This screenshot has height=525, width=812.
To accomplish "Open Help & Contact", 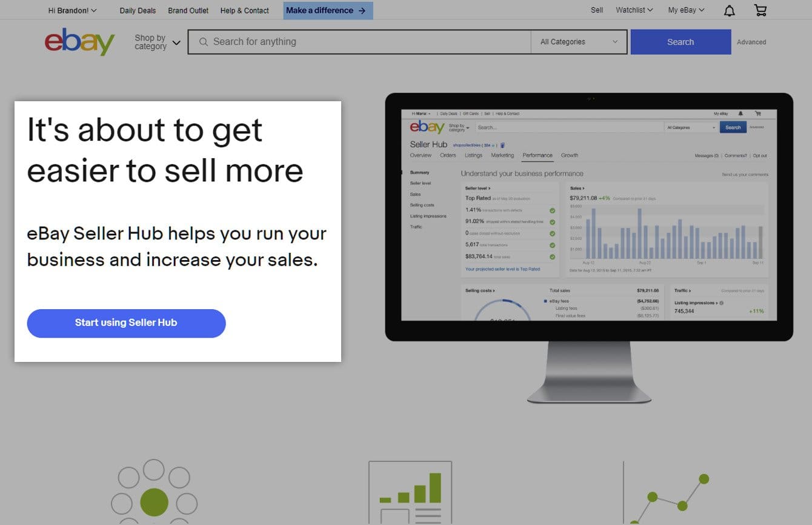I will (x=244, y=10).
